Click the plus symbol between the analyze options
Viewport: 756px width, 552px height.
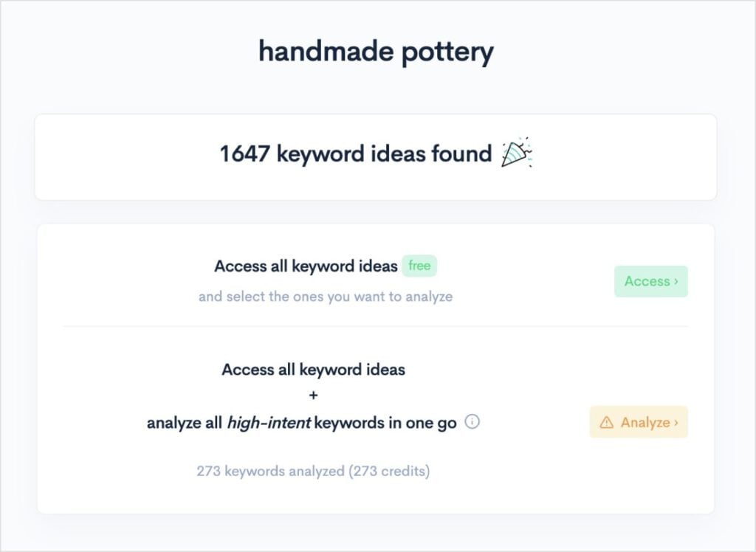pyautogui.click(x=313, y=396)
